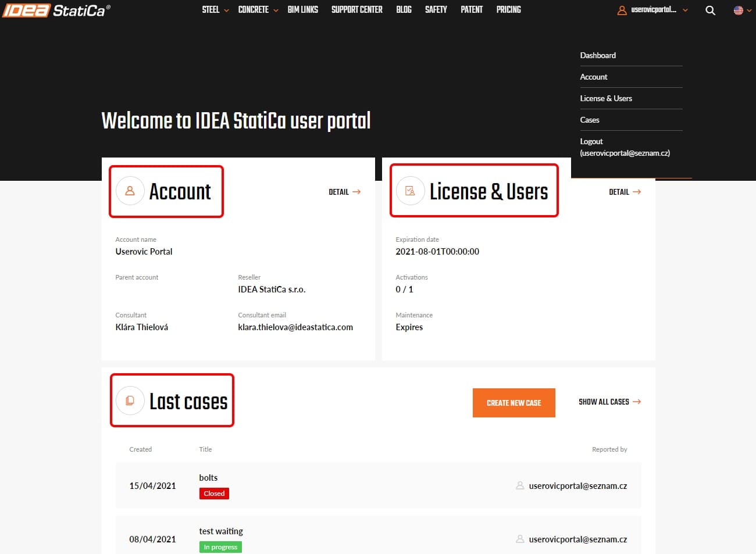Screen dimensions: 756x554
Task: Select Account in user menu
Action: [x=594, y=77]
